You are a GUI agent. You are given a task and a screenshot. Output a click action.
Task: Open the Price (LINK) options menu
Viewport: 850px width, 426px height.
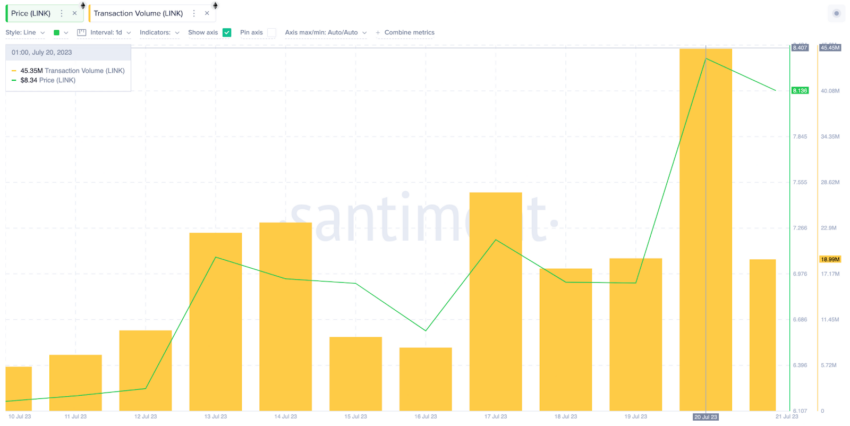tap(61, 13)
